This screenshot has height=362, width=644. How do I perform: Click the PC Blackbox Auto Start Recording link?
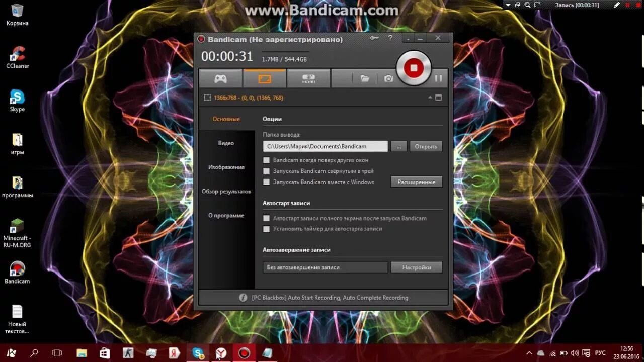pos(330,298)
